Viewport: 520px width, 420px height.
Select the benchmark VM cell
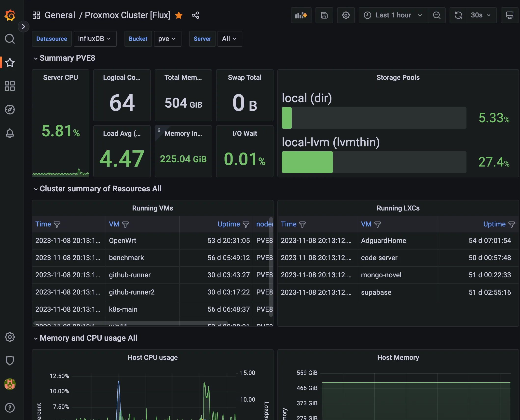(x=142, y=258)
